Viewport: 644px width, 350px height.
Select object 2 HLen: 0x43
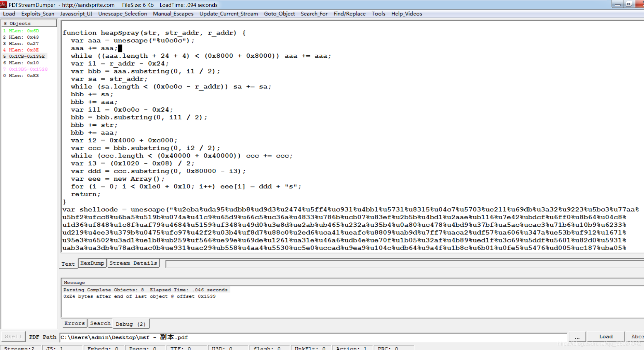tap(21, 37)
